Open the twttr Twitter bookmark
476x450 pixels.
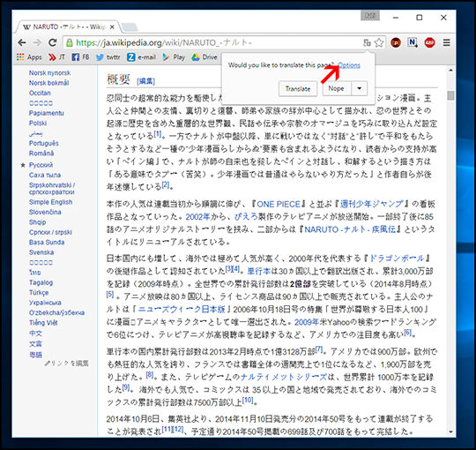108,57
